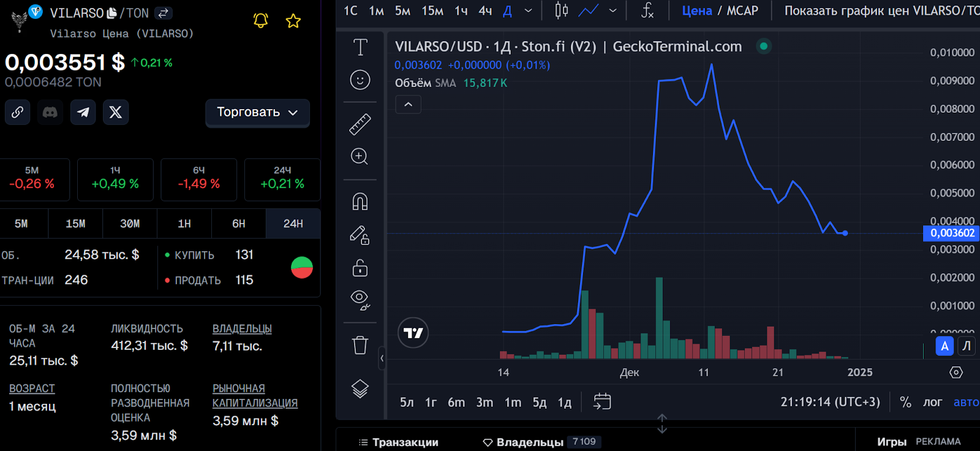The image size is (980, 451).
Task: Switch stats to 5M tab
Action: click(21, 224)
